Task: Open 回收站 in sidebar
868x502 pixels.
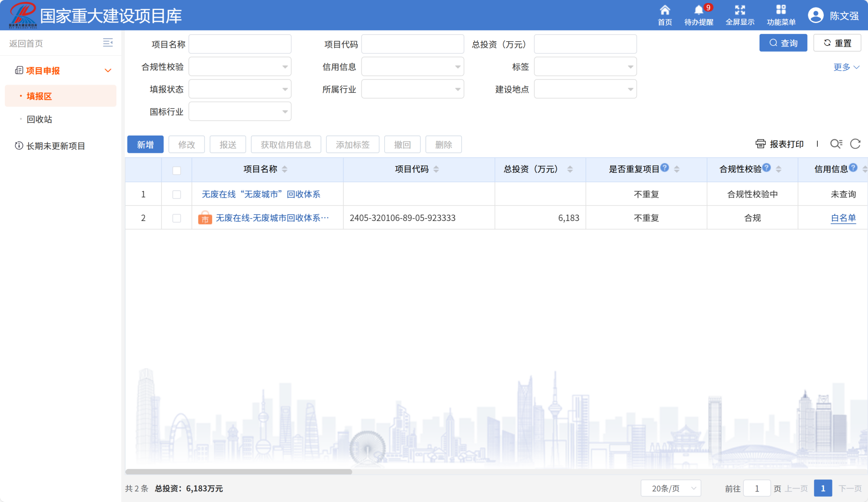Action: tap(39, 119)
